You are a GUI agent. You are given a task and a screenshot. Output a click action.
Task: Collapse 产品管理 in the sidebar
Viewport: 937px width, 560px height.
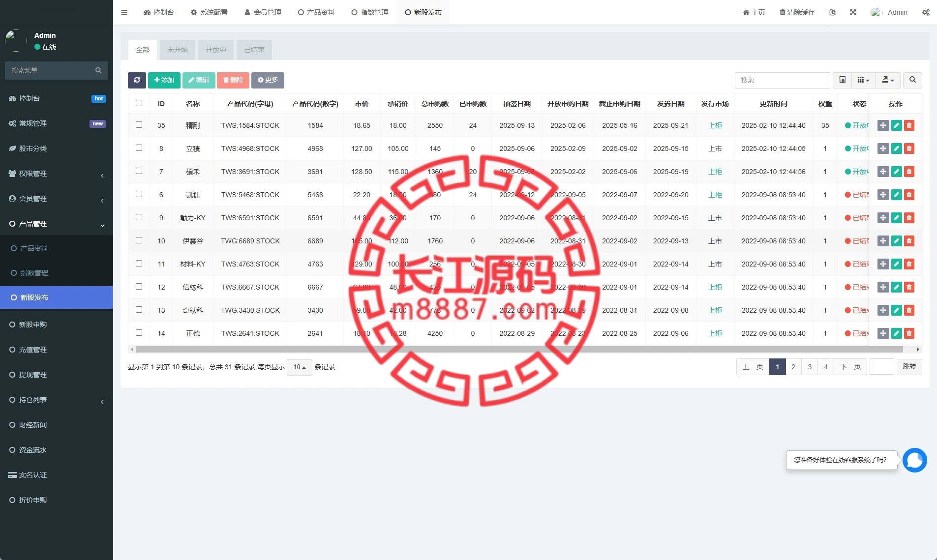click(57, 224)
